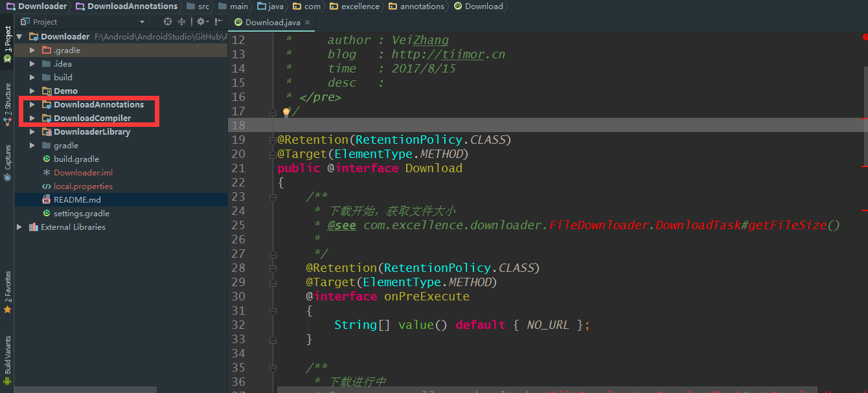Image resolution: width=868 pixels, height=393 pixels.
Task: Click the Collapse All icon in Project panel
Action: tap(181, 22)
